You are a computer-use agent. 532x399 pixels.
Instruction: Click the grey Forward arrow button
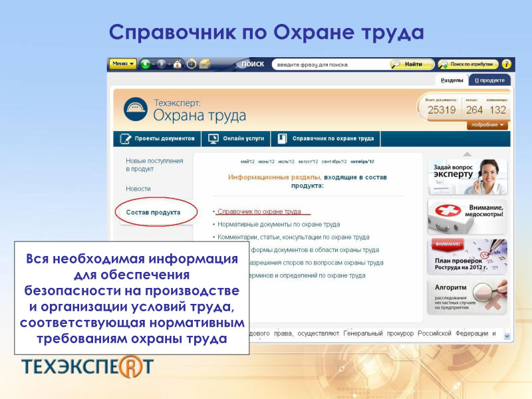[162, 64]
